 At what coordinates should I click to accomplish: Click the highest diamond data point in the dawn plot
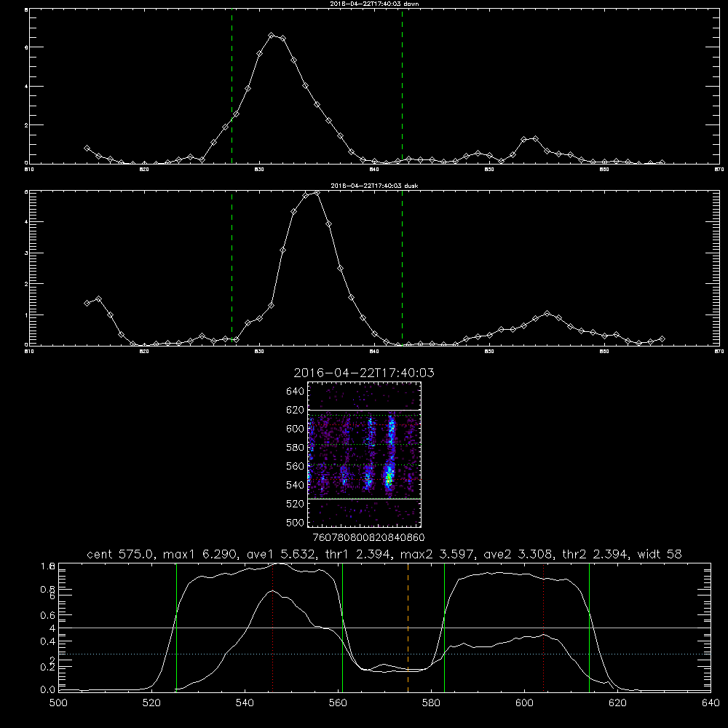[272, 35]
